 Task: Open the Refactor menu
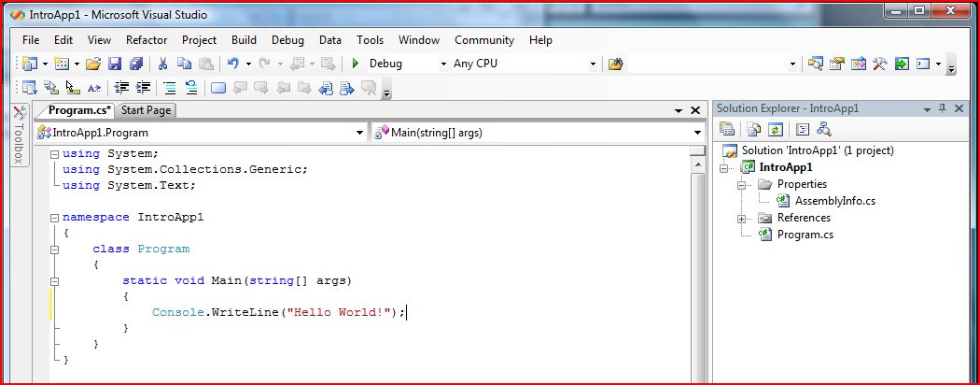click(147, 40)
